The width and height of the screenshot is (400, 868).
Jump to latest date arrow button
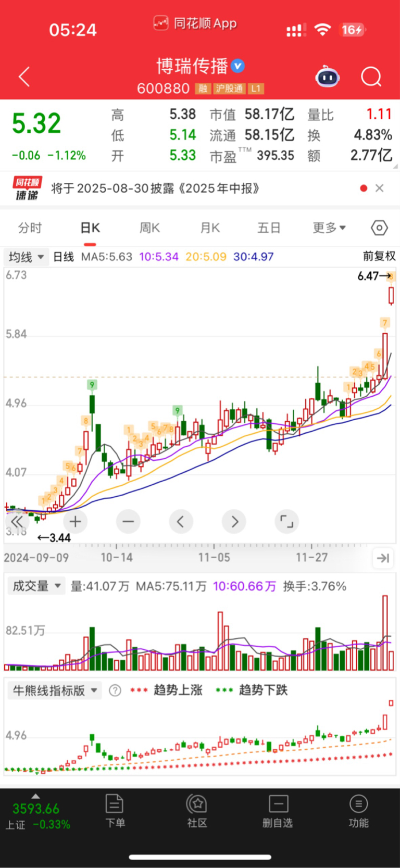[383, 558]
